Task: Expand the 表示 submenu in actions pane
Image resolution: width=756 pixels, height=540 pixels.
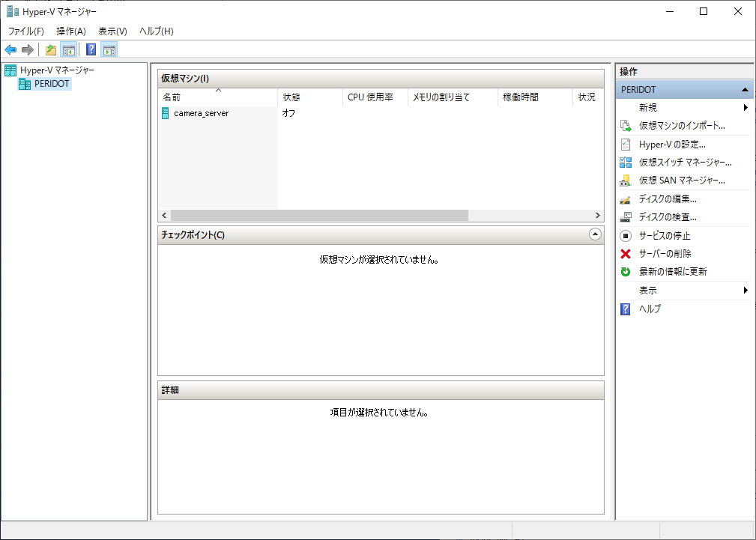Action: click(x=685, y=291)
